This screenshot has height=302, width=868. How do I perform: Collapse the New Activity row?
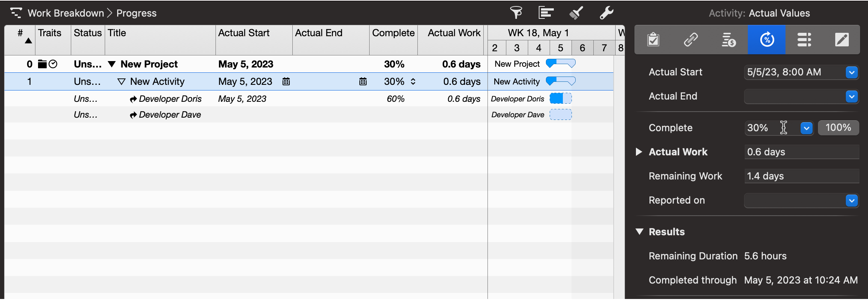[x=121, y=81]
